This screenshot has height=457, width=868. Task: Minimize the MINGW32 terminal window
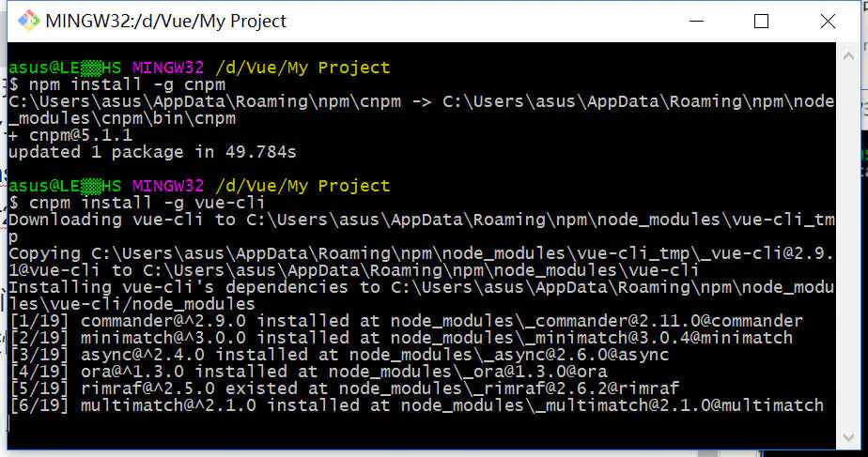(696, 21)
